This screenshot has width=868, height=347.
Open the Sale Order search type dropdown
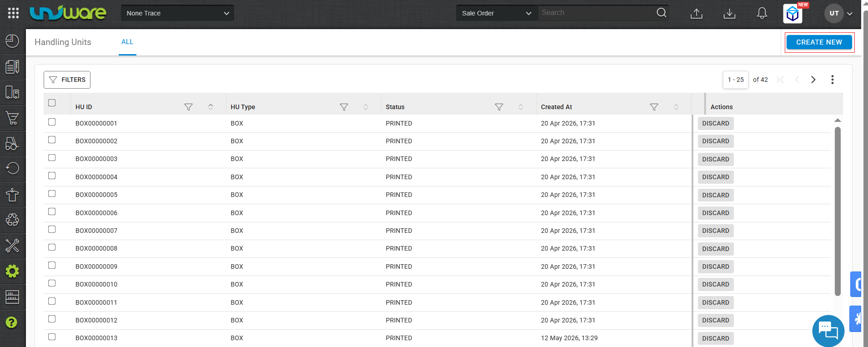point(497,13)
